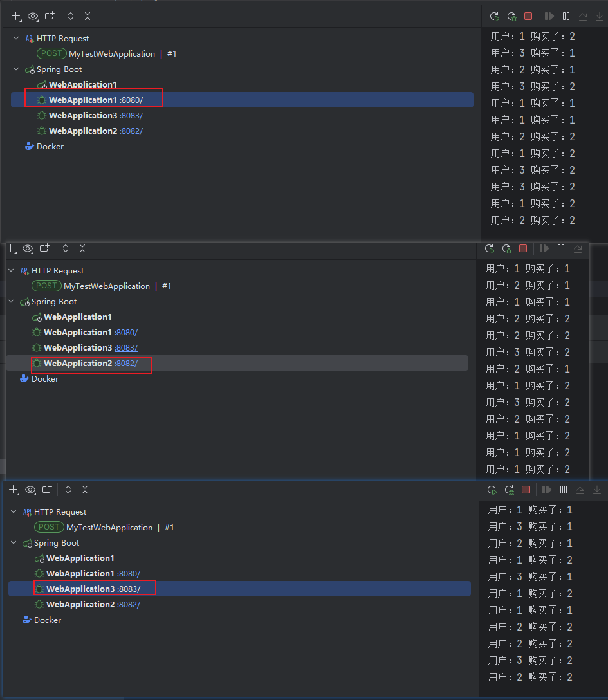
Task: Click Step Over icon in bottom panel toolbar
Action: point(581,490)
